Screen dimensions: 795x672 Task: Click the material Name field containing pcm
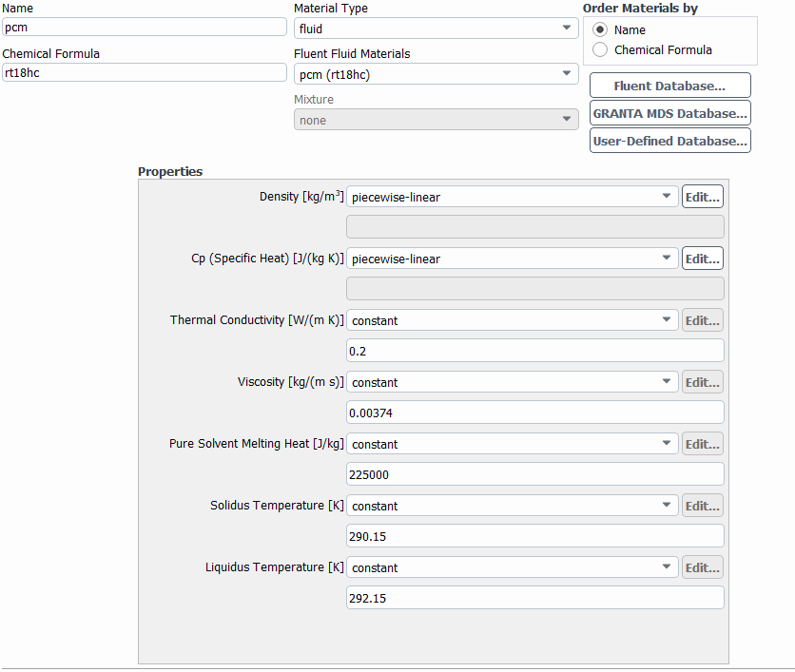(144, 28)
